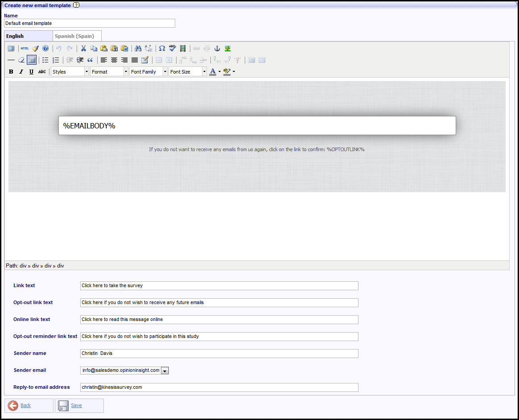Toggle strikethrough formatting
This screenshot has height=420, width=519.
42,71
